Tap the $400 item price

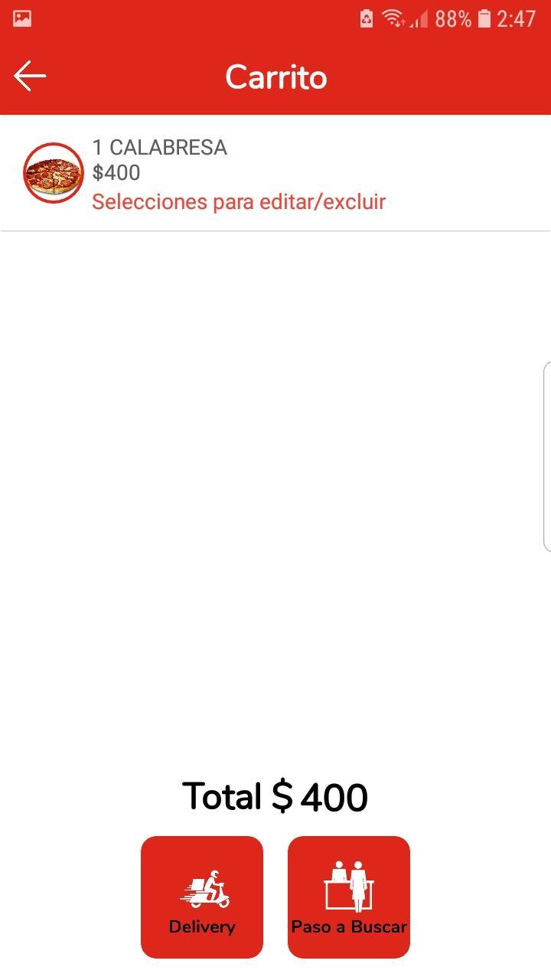116,172
